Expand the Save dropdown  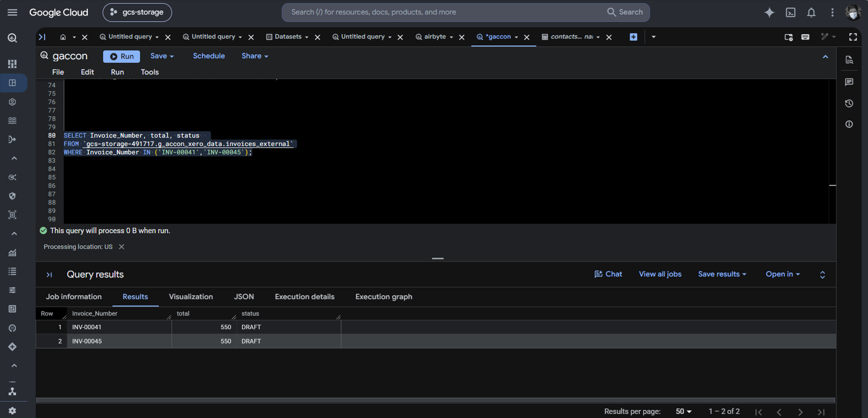[162, 56]
